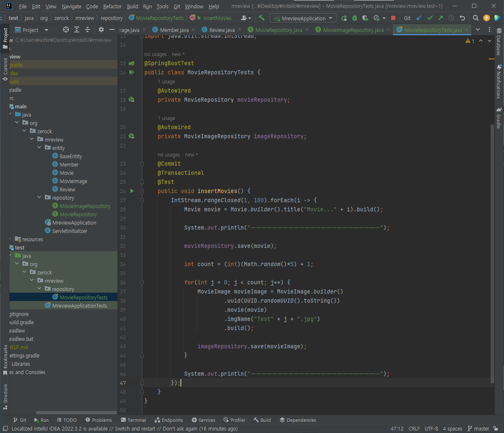
Task: Open the Tools menu
Action: coord(162,6)
